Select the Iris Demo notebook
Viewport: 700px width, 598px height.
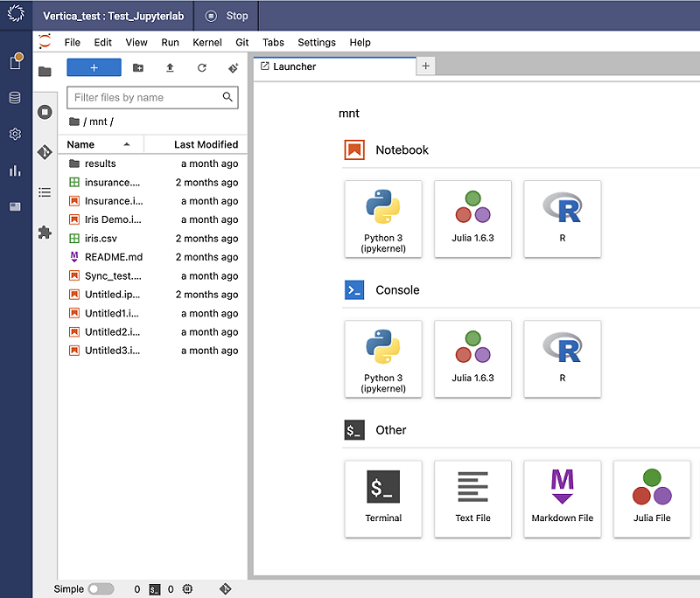[x=153, y=219]
